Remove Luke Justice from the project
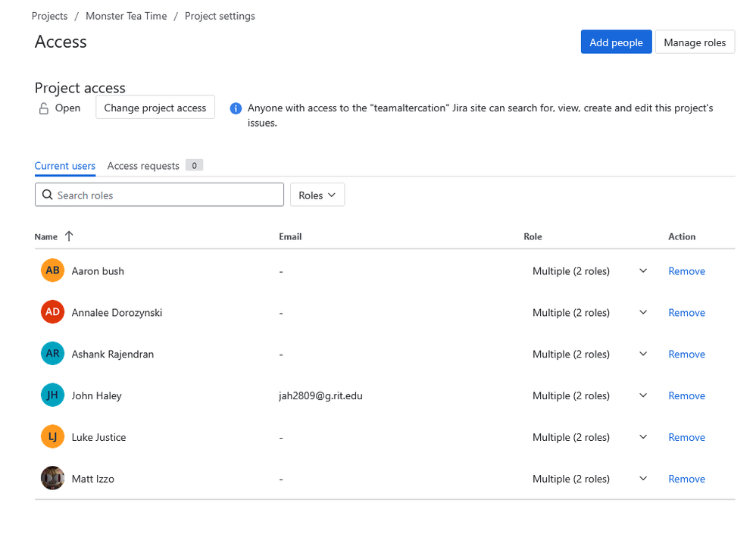 (x=686, y=437)
